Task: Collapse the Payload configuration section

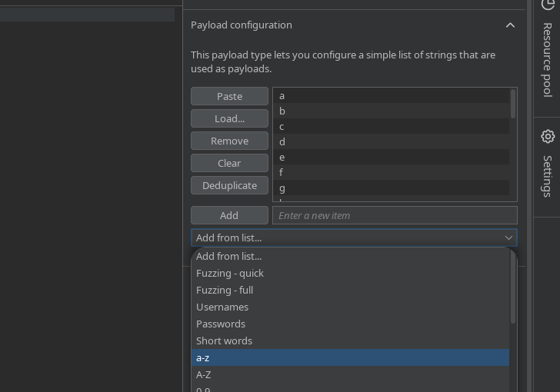Action: (510, 25)
